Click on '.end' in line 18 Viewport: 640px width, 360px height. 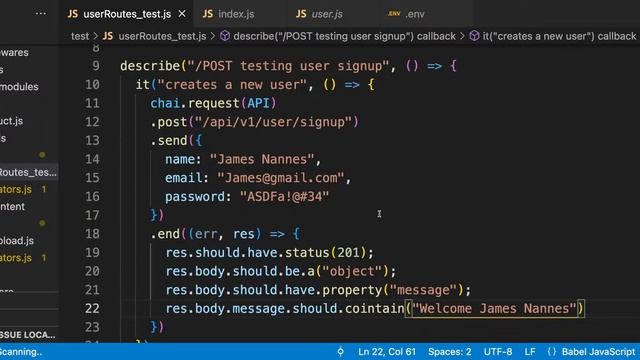(x=165, y=234)
